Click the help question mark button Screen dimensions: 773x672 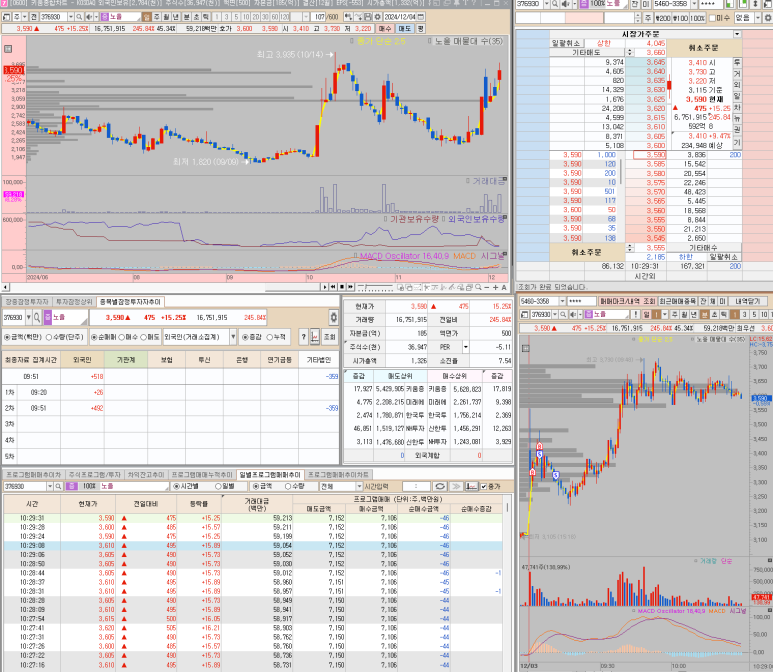pos(303,337)
